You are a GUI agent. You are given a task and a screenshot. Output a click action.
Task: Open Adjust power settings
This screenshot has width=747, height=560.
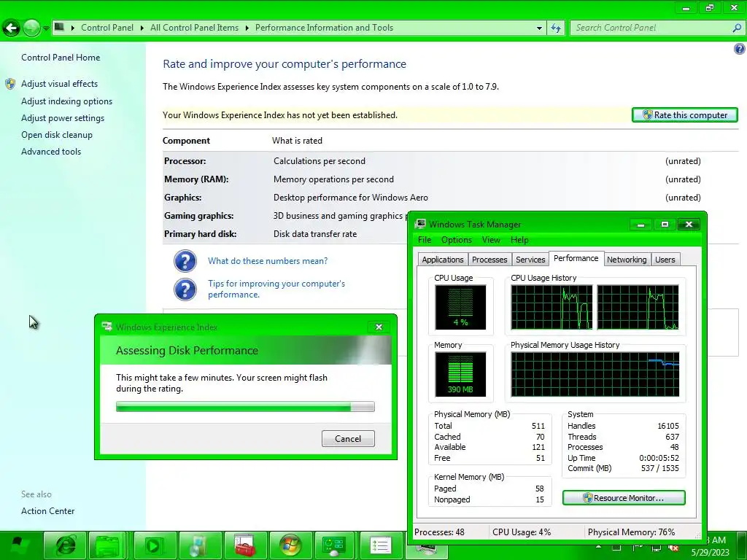pos(63,118)
